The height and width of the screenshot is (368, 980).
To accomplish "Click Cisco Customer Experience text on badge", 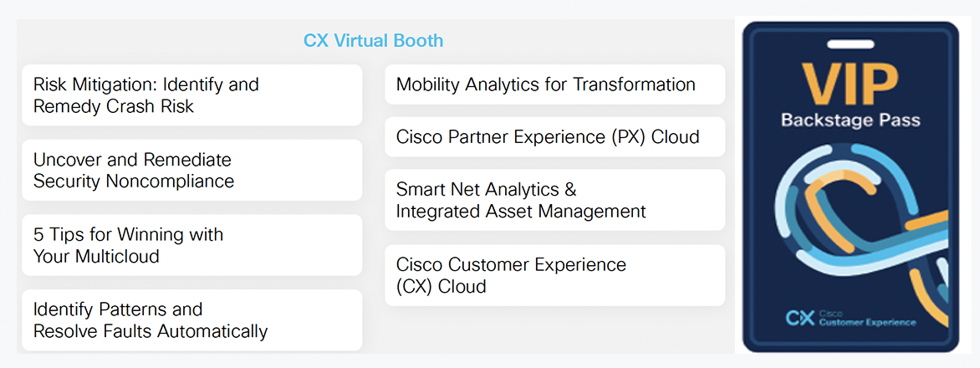I will (x=866, y=319).
